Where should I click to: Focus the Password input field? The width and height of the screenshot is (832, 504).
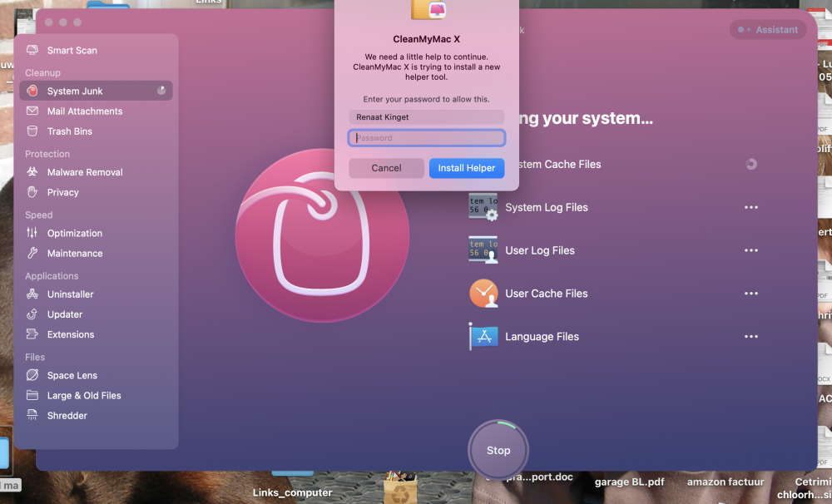[x=426, y=138]
